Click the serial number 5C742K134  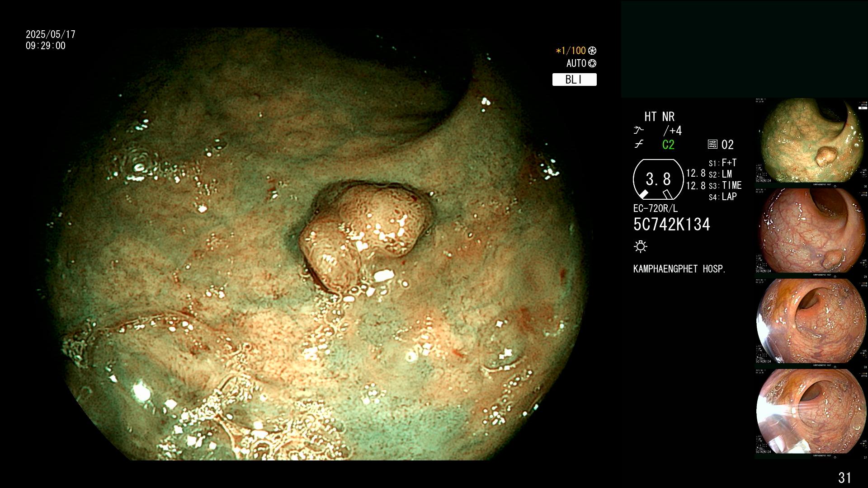[672, 225]
